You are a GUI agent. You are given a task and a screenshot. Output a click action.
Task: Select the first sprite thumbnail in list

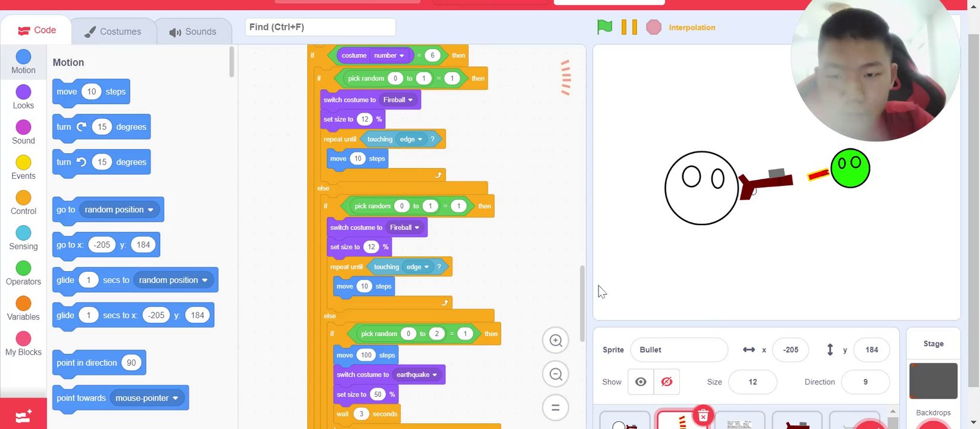pos(625,421)
